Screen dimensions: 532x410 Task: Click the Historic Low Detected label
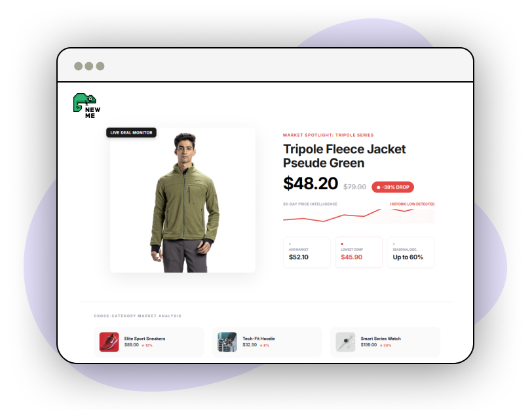click(412, 204)
